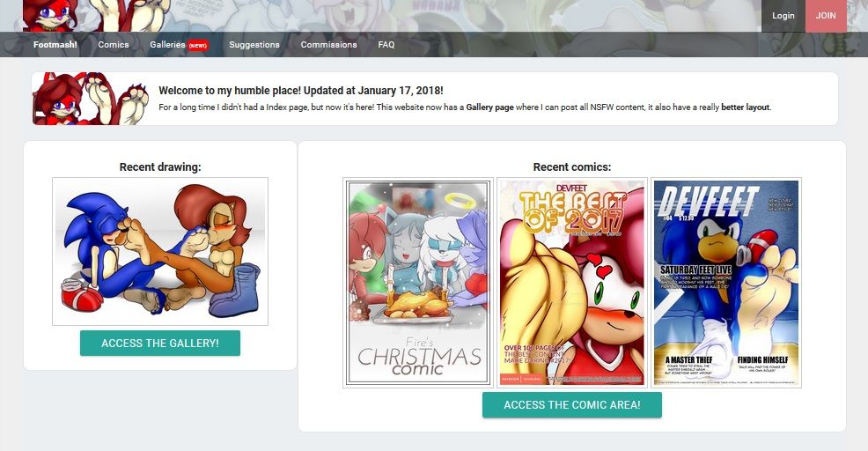Open the Suggestions page
The width and height of the screenshot is (868, 451).
254,44
